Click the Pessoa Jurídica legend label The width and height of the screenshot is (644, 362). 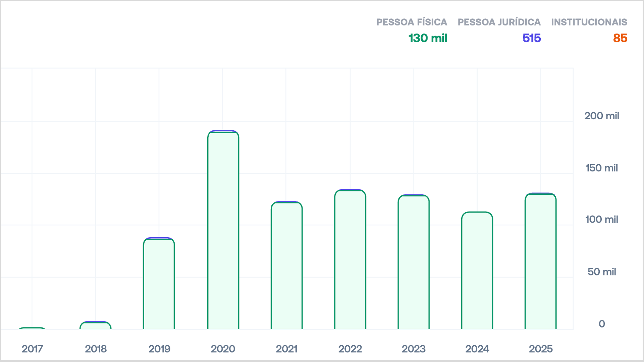point(499,22)
